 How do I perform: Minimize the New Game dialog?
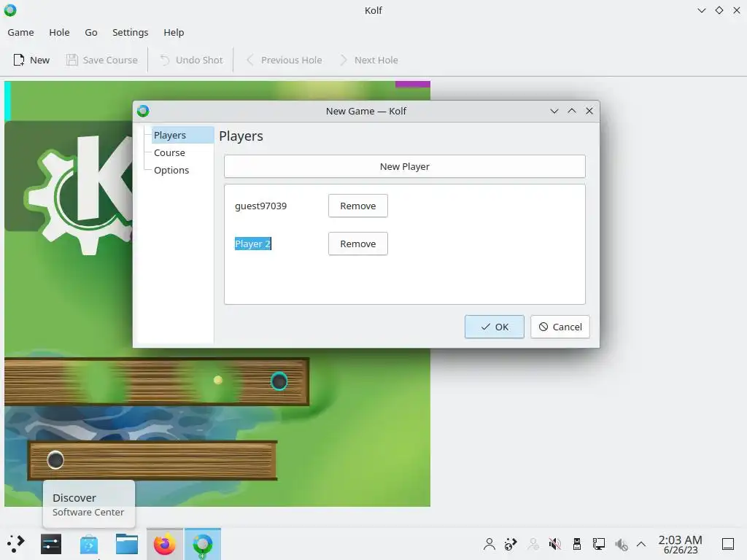coord(554,111)
